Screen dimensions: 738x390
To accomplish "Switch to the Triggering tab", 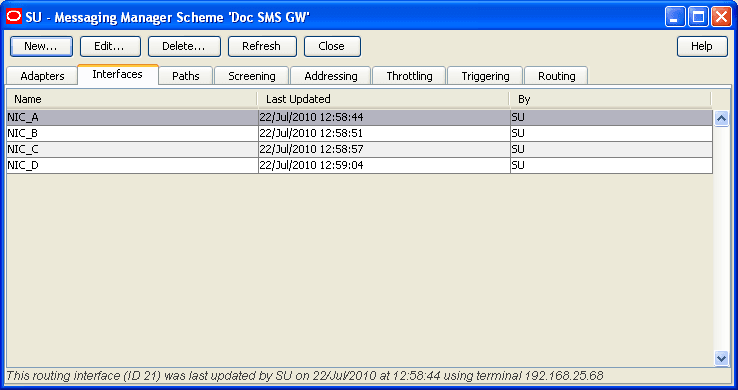I will pyautogui.click(x=485, y=76).
